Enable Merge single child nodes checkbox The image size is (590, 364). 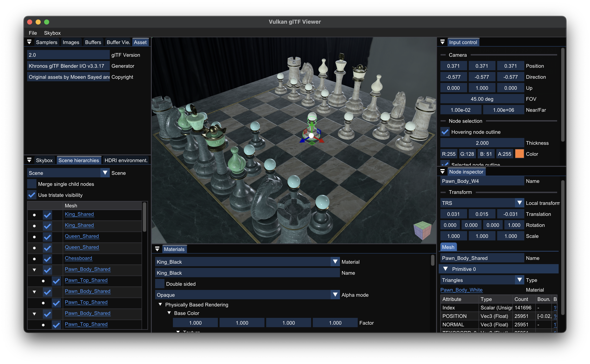point(32,184)
